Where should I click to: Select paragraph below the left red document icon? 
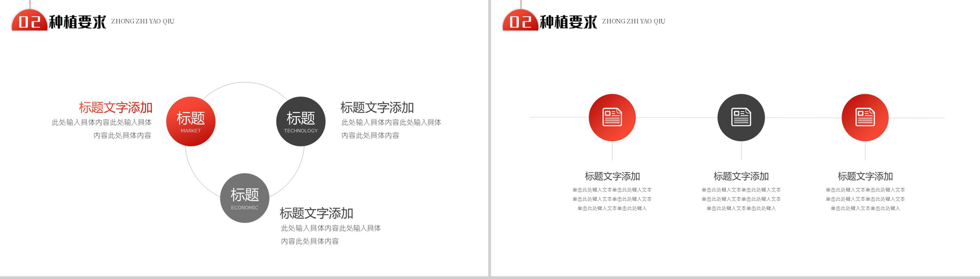612,199
